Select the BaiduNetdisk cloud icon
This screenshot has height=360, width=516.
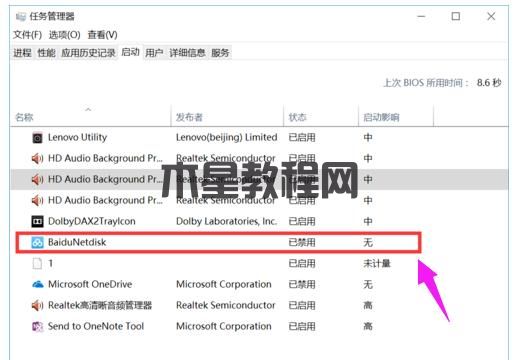click(x=37, y=243)
